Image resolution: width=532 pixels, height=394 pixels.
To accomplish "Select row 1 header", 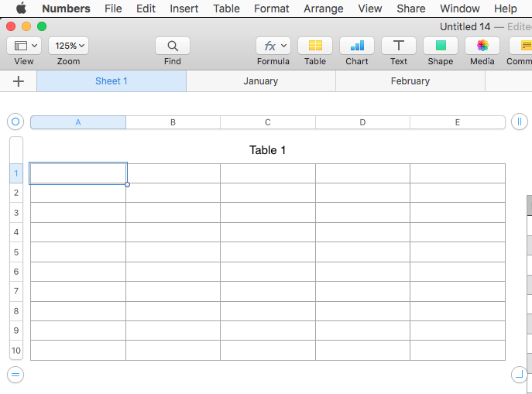I will (x=16, y=173).
